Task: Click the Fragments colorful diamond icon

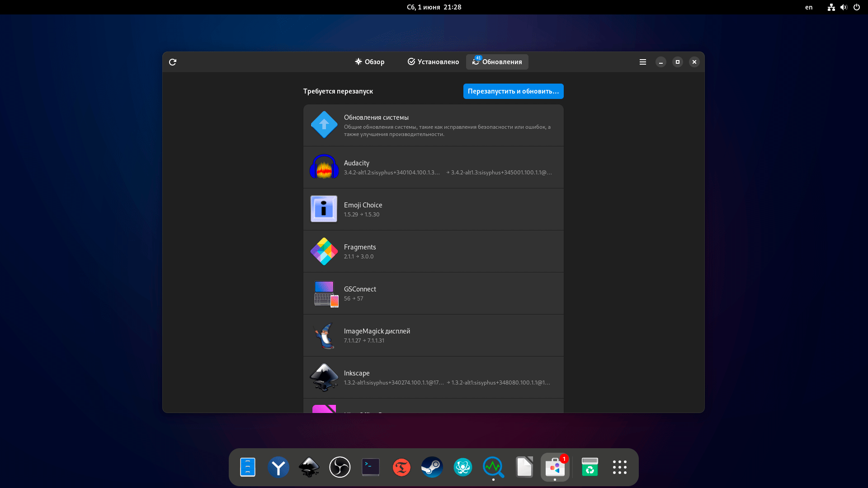Action: [324, 251]
